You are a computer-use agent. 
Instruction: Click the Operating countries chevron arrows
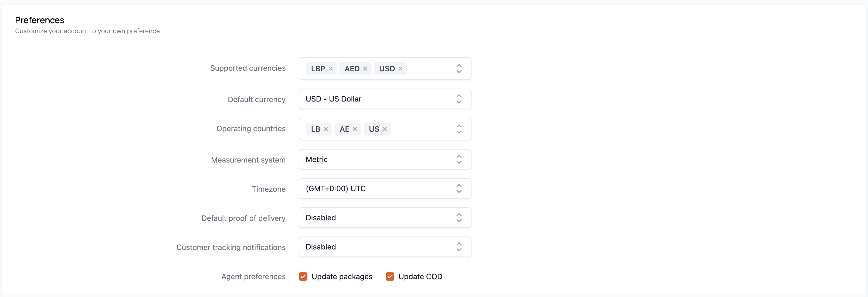pos(459,129)
